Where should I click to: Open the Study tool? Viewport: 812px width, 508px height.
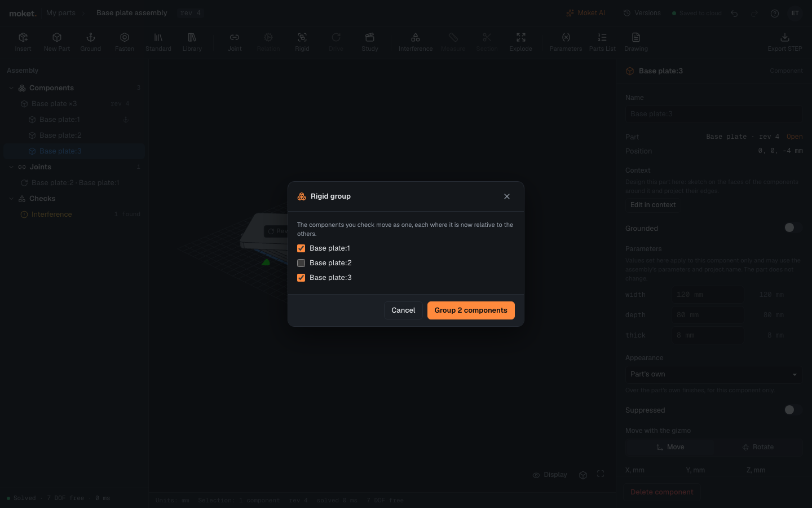tap(370, 42)
